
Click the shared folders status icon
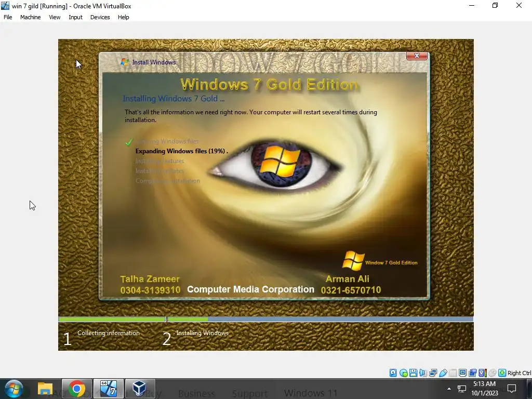453,373
